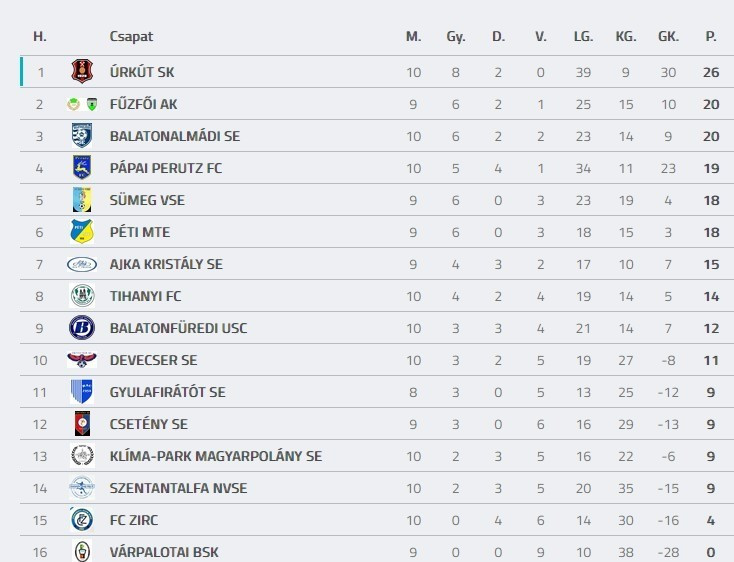Click the FC Zirc team logo
The height and width of the screenshot is (562, 734).
tap(81, 520)
